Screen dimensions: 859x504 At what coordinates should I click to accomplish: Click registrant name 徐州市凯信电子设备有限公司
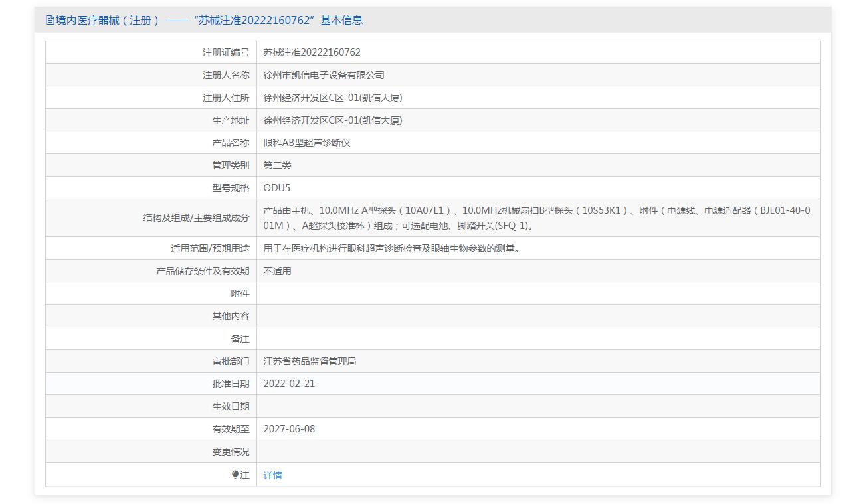tap(324, 75)
